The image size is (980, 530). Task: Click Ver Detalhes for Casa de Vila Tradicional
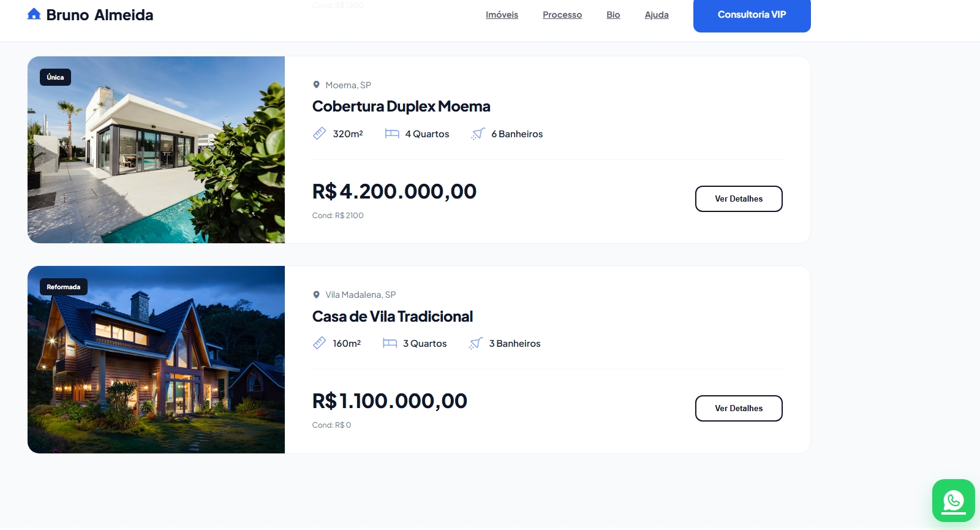pos(739,408)
